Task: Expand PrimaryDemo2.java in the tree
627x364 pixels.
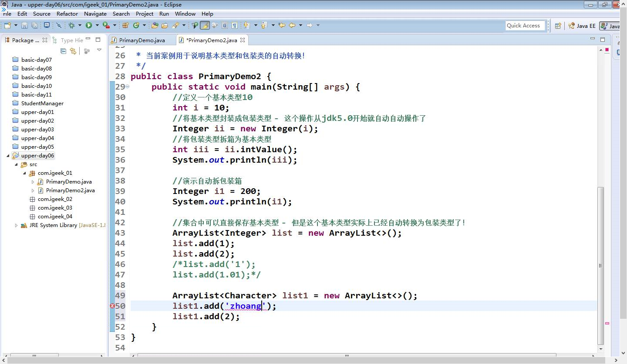Action: 33,190
